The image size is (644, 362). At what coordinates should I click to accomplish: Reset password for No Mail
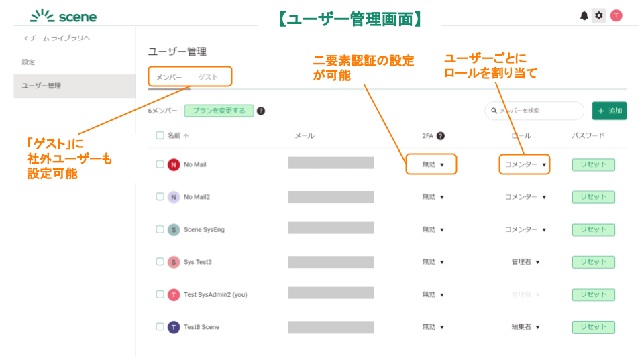tap(594, 165)
